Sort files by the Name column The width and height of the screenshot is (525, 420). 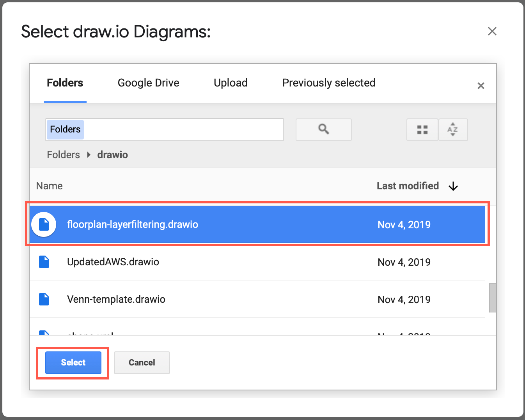click(x=49, y=186)
